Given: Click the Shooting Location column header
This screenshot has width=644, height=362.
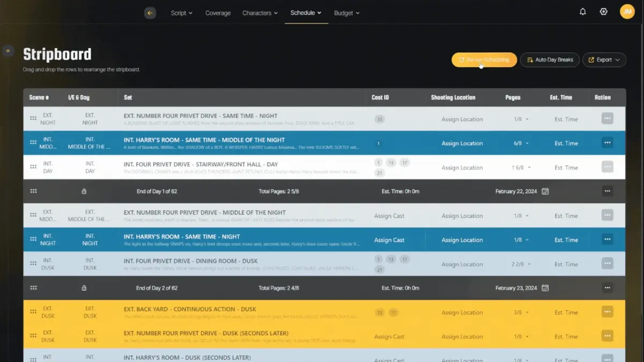Looking at the screenshot, I should tap(453, 98).
